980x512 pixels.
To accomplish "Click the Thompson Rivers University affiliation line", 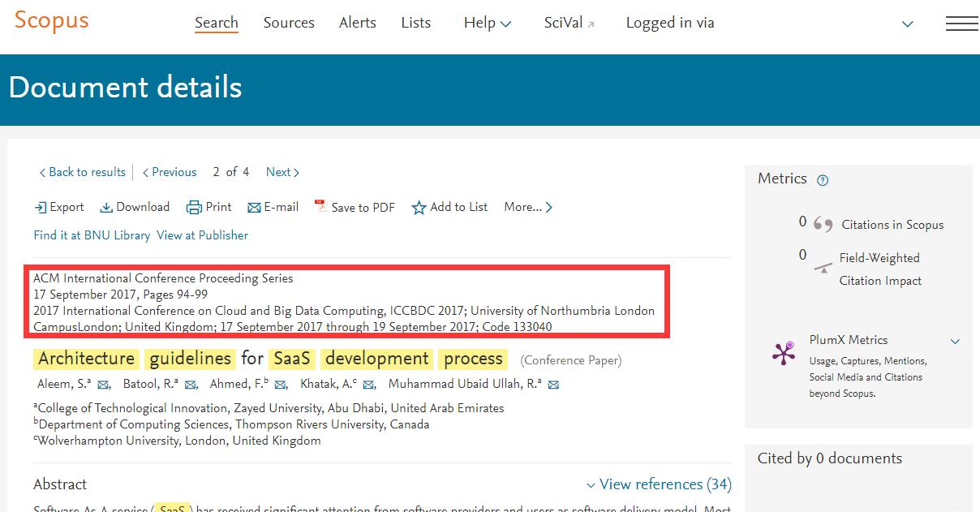I will coord(231,424).
